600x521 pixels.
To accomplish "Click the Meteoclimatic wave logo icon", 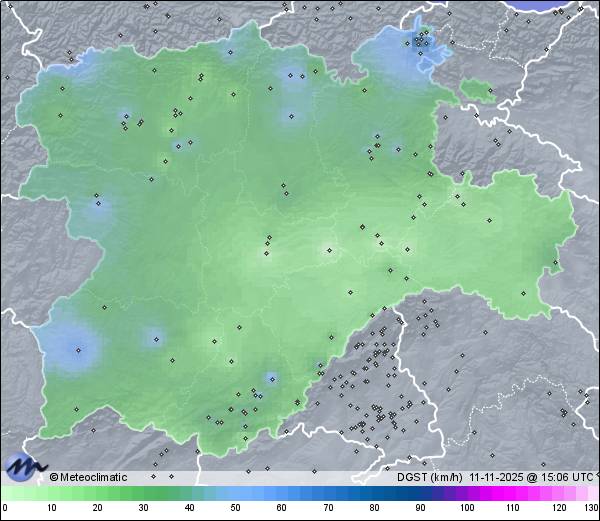I will coord(25,466).
